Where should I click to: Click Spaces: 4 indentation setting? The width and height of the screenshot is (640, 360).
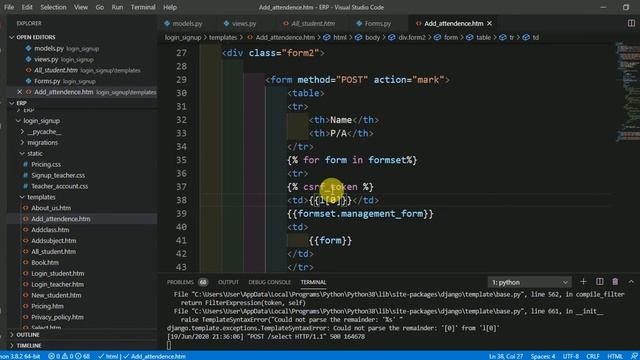(543, 356)
